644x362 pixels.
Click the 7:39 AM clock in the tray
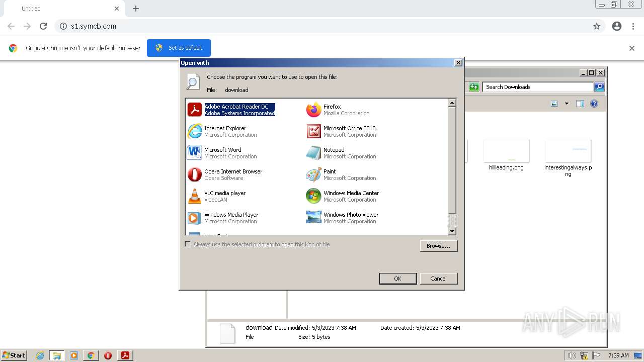tap(618, 355)
